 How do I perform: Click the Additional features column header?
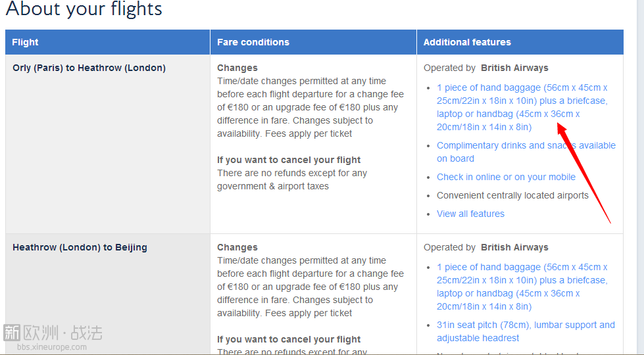coord(467,42)
